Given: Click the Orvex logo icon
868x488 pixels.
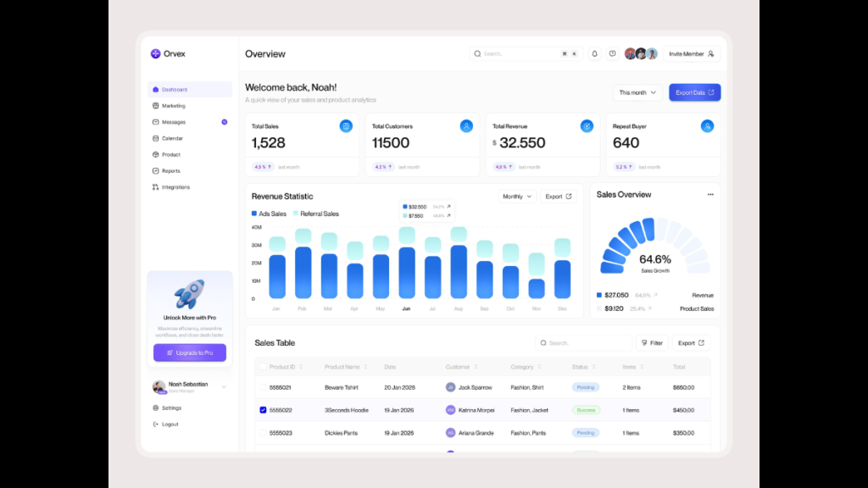Looking at the screenshot, I should pyautogui.click(x=156, y=53).
